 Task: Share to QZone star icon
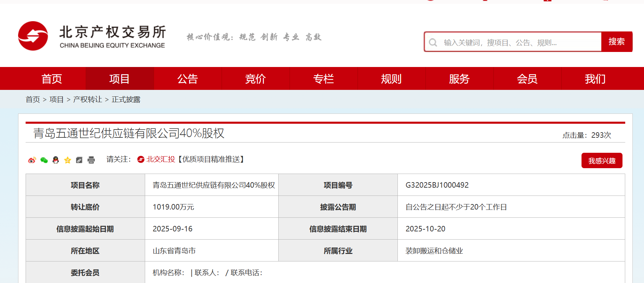(x=68, y=160)
